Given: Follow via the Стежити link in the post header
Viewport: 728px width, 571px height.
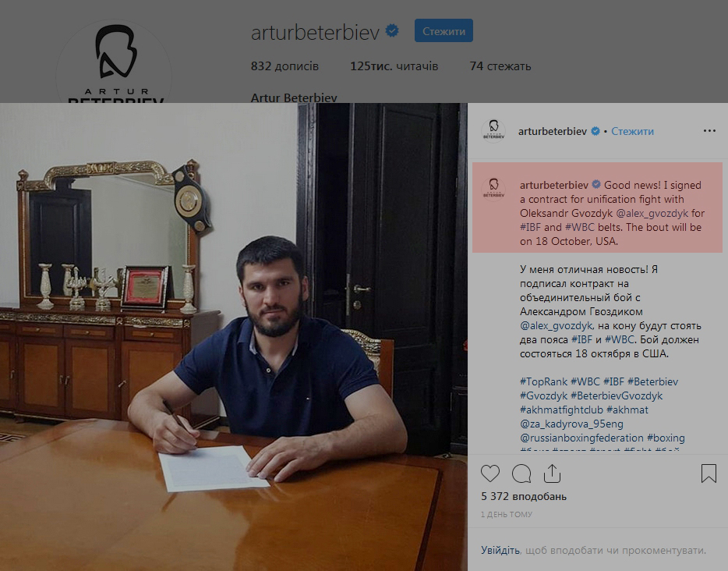Looking at the screenshot, I should pyautogui.click(x=632, y=132).
